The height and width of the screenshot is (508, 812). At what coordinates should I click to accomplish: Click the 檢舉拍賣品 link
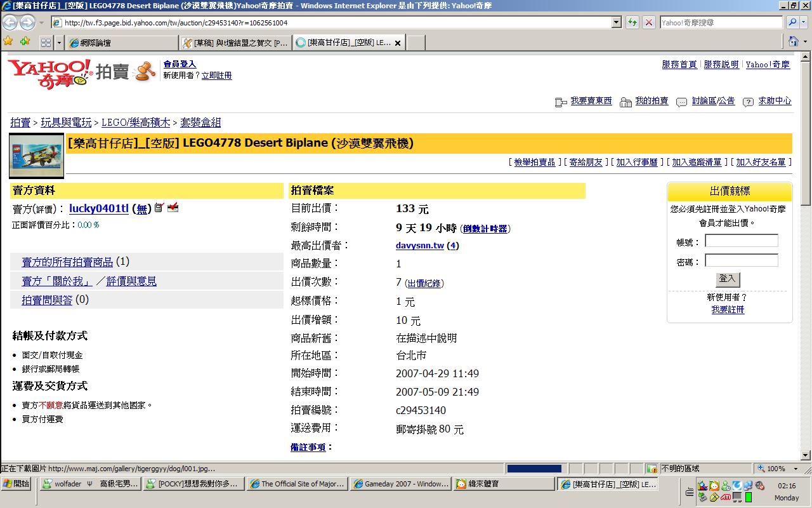tap(534, 163)
